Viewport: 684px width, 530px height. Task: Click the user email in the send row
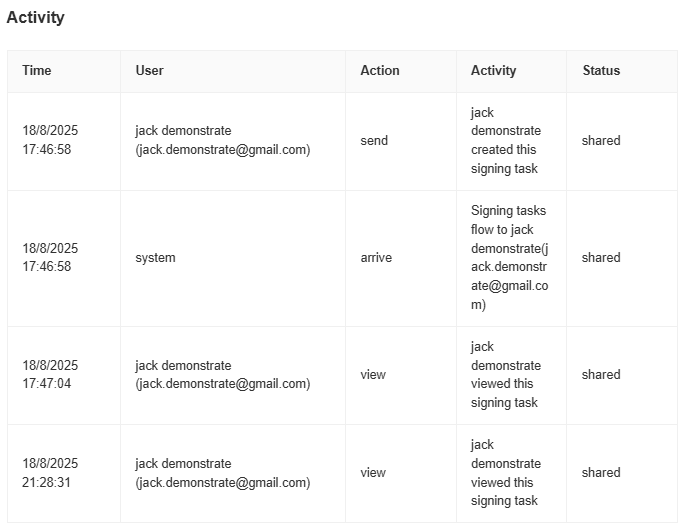coord(223,150)
